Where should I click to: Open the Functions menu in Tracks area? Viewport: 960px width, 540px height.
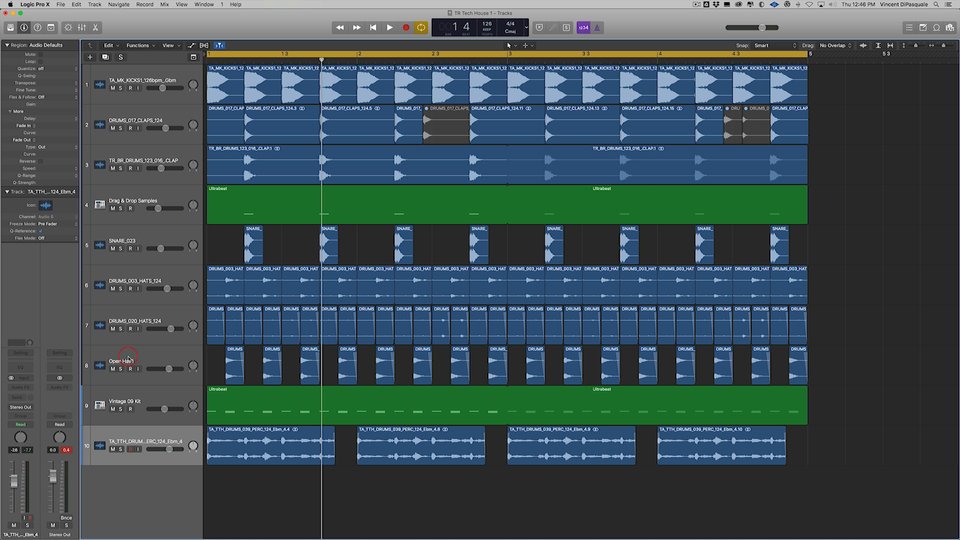click(x=140, y=45)
